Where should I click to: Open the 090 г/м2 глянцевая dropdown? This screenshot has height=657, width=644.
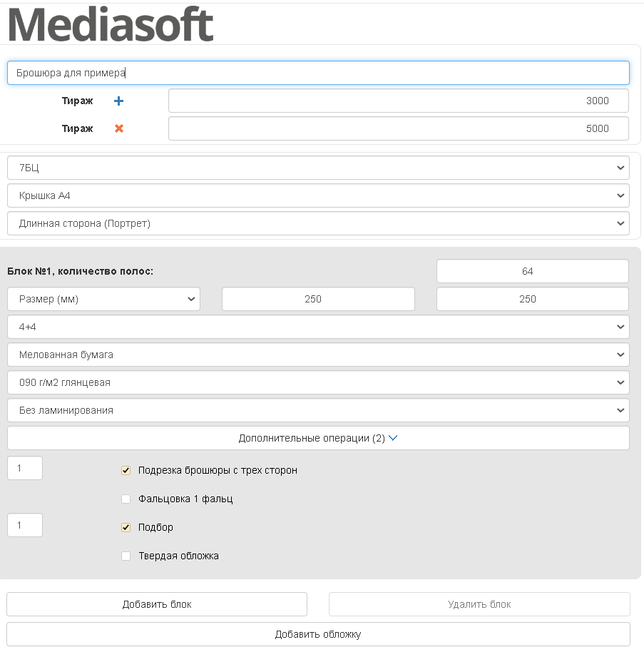tap(319, 382)
